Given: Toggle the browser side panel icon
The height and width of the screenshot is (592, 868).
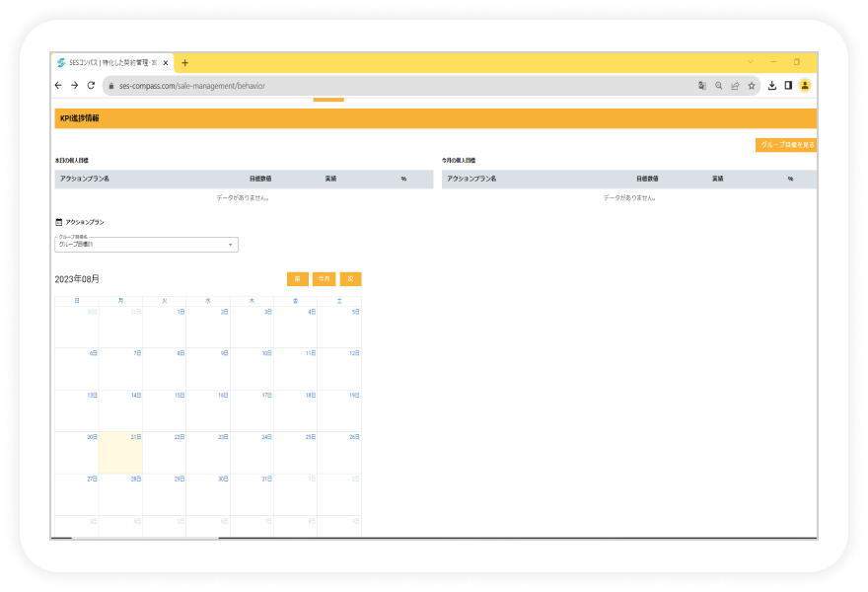Looking at the screenshot, I should [788, 85].
